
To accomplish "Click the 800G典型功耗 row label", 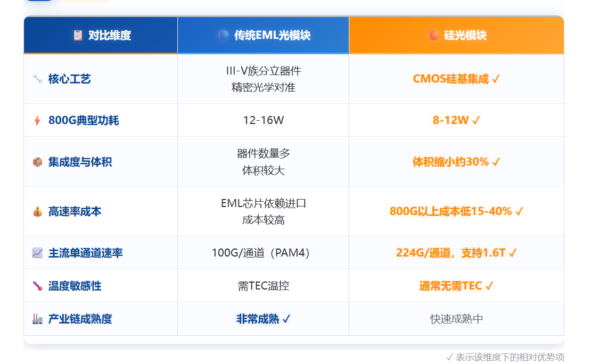I will [x=84, y=120].
